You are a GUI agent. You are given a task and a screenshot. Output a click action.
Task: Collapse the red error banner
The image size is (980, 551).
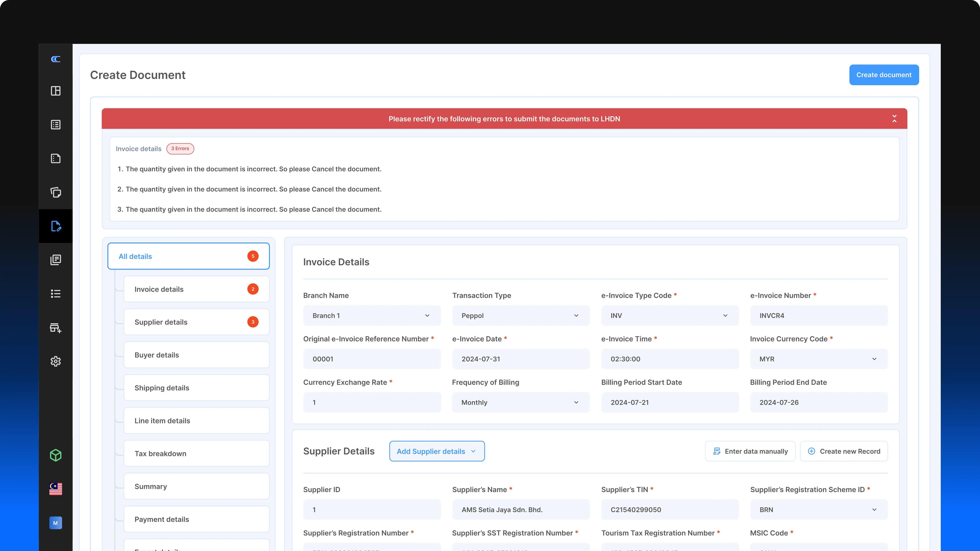[894, 119]
